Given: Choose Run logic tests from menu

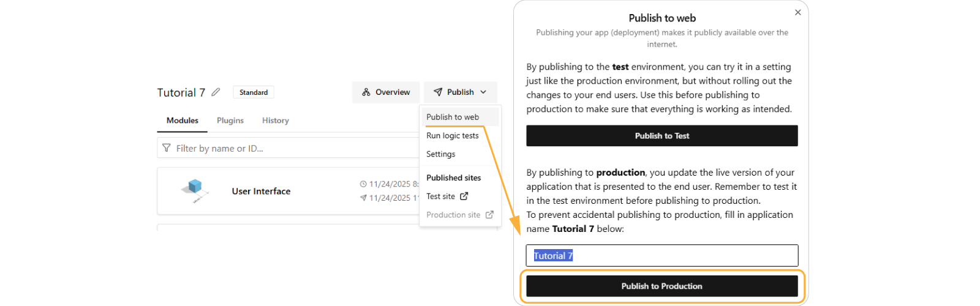Looking at the screenshot, I should 453,136.
